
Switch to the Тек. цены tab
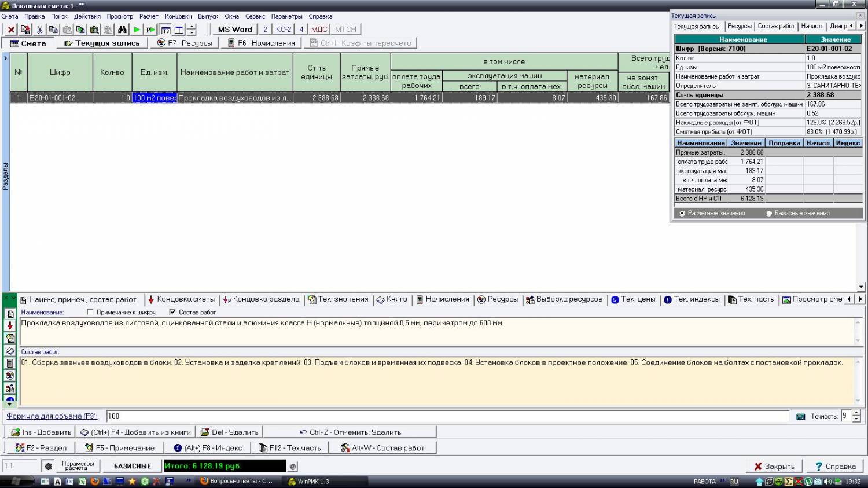633,299
